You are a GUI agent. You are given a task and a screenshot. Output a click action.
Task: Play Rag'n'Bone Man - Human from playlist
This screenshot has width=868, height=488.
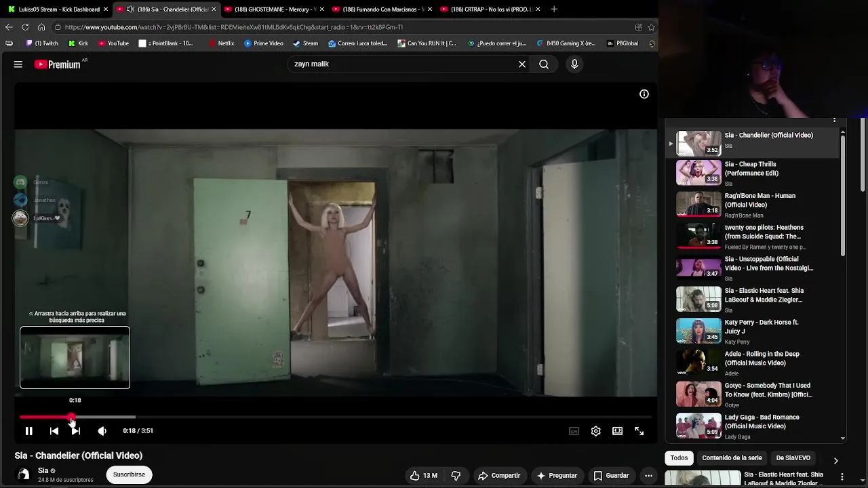tap(753, 205)
